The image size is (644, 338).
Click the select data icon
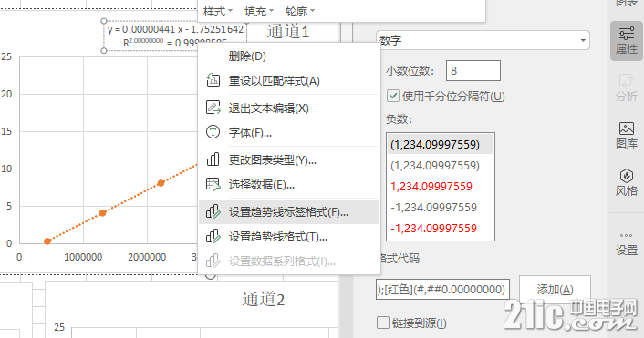213,185
